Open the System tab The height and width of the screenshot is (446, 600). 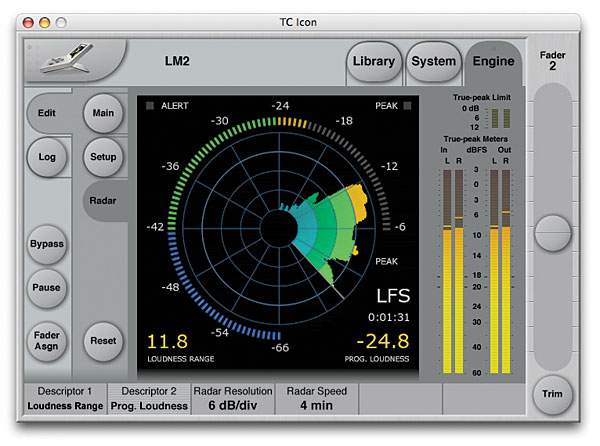(433, 61)
